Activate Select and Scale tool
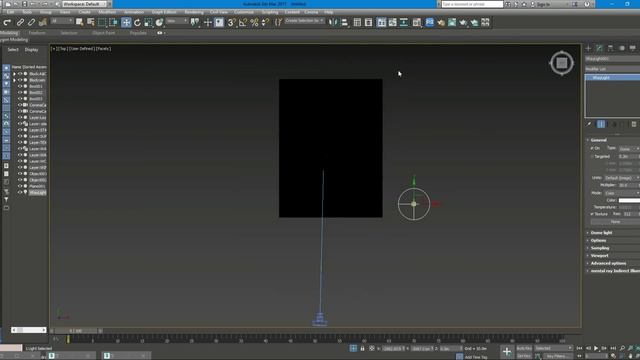The image size is (640, 360). [x=148, y=22]
